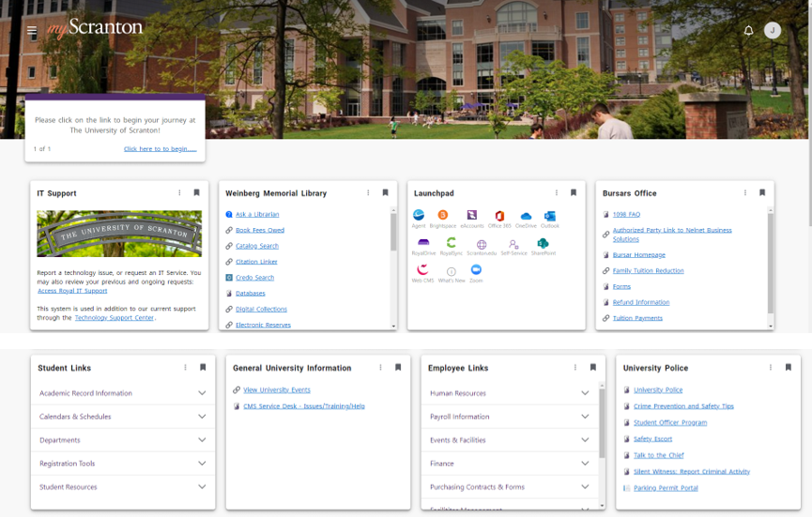Open IT Support card options menu
This screenshot has width=812, height=517.
179,192
